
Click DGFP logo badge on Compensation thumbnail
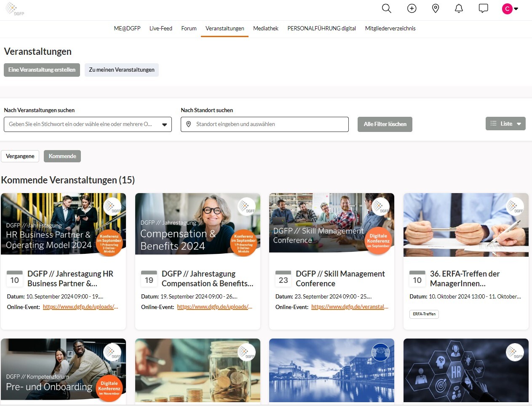(x=246, y=207)
